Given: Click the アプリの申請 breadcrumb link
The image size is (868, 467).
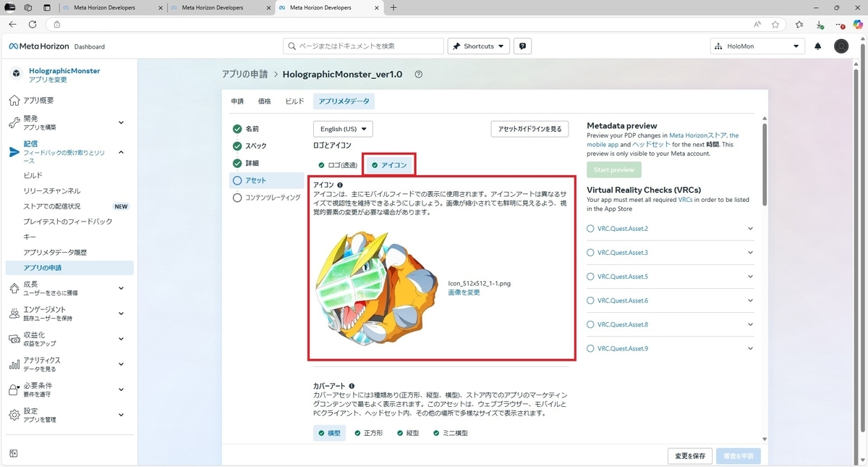Looking at the screenshot, I should [x=244, y=75].
